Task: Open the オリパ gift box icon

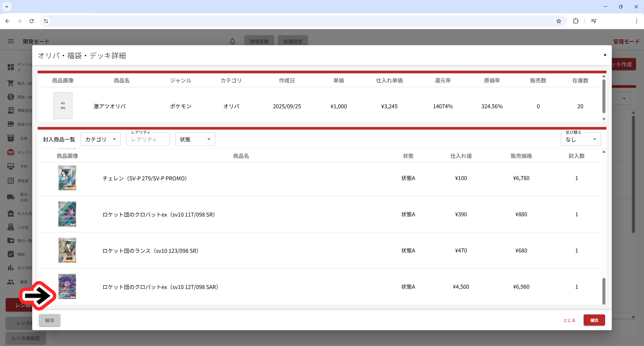Action: pyautogui.click(x=11, y=152)
